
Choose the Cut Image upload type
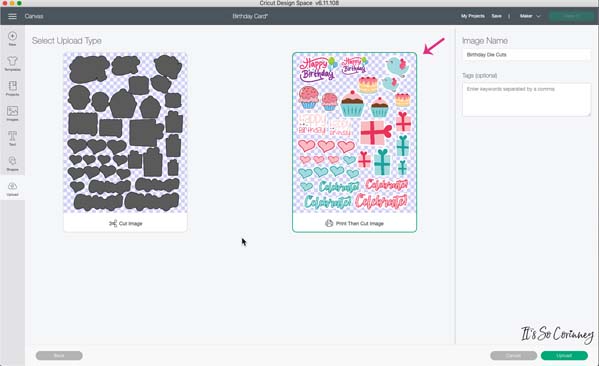tap(125, 142)
